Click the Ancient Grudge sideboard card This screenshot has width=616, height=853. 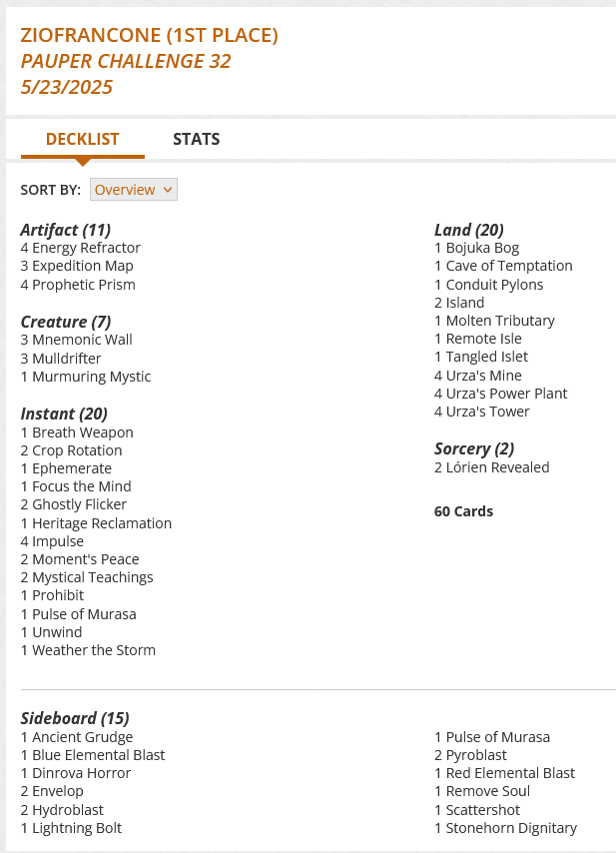tap(82, 737)
